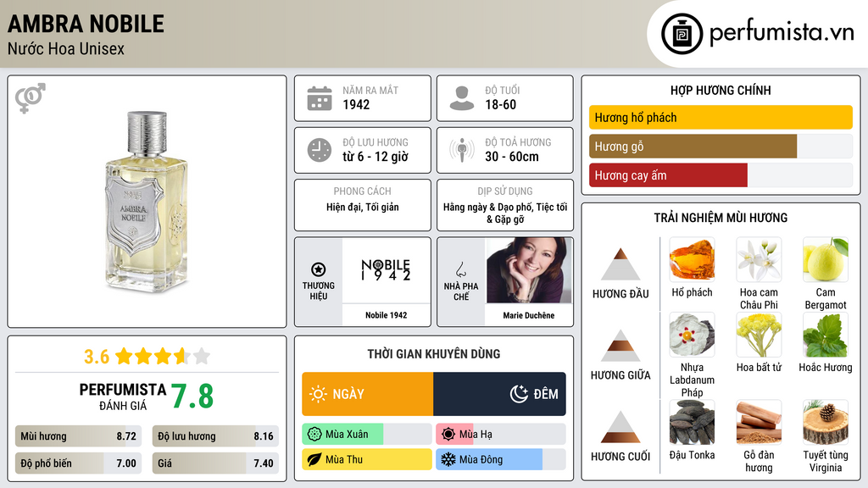Click the sun icon in the Ngày bar
Image resolution: width=868 pixels, height=488 pixels.
[318, 394]
